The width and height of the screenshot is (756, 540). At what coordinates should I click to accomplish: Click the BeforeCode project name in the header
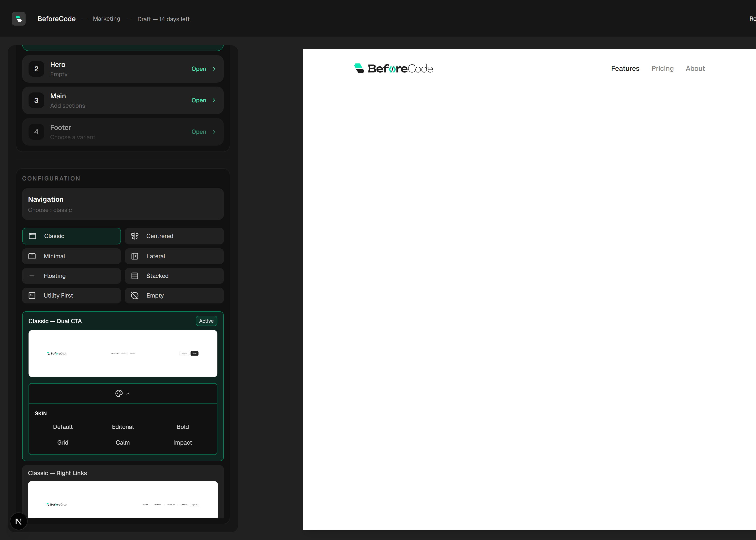click(x=57, y=19)
